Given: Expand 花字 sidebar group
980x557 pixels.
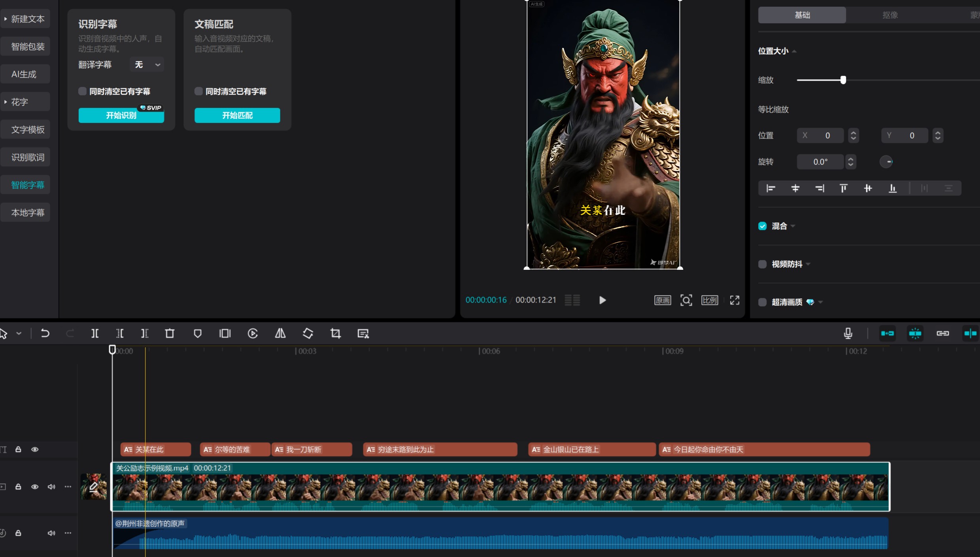Looking at the screenshot, I should click(6, 102).
